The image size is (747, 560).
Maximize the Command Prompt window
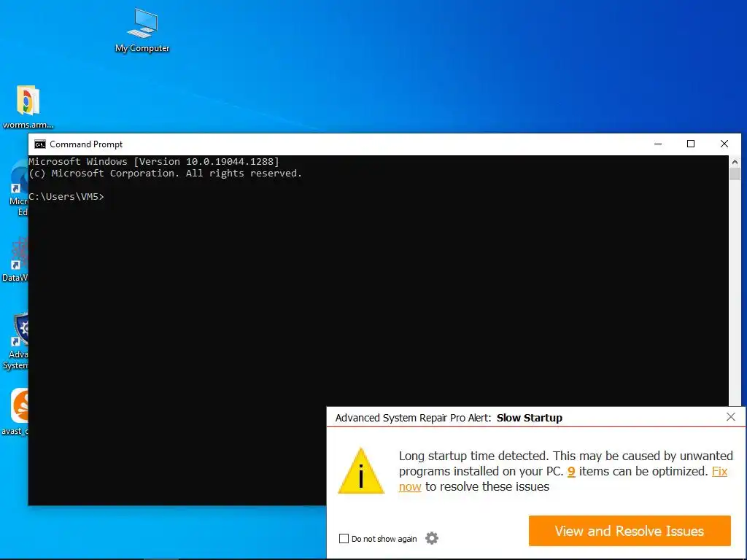[691, 144]
